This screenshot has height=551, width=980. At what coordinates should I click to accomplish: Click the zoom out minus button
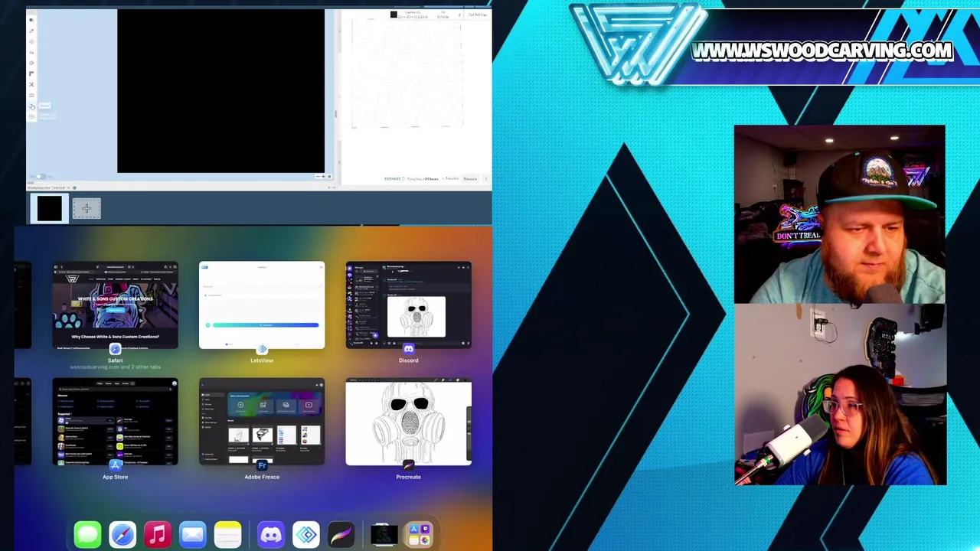pyautogui.click(x=318, y=176)
